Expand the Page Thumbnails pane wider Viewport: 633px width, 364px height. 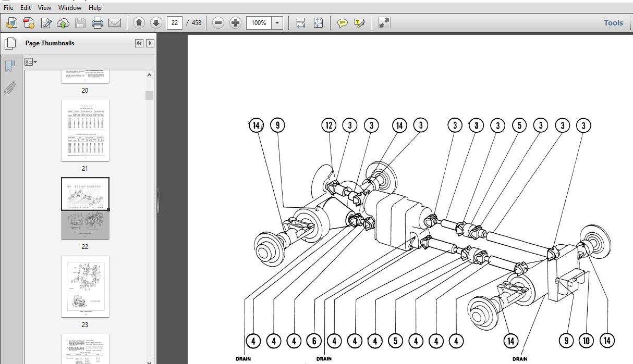150,43
